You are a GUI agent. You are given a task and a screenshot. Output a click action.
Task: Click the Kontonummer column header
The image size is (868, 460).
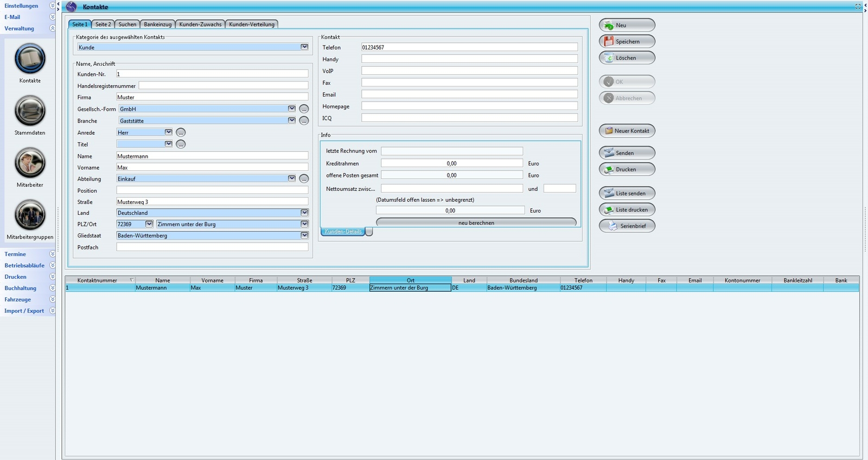743,280
